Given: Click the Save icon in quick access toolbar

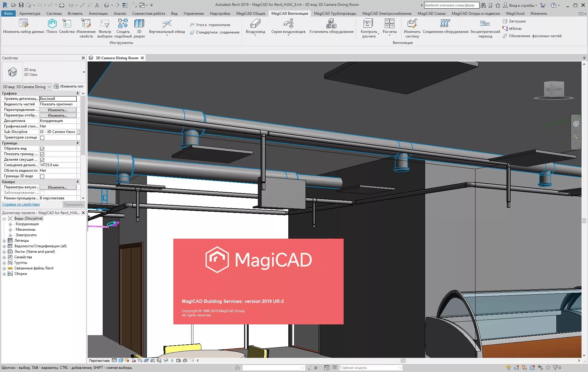Looking at the screenshot, I should [x=21, y=5].
